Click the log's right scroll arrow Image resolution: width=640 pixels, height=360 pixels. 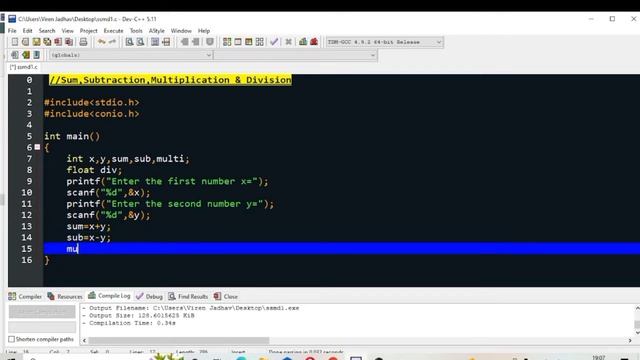pos(630,340)
